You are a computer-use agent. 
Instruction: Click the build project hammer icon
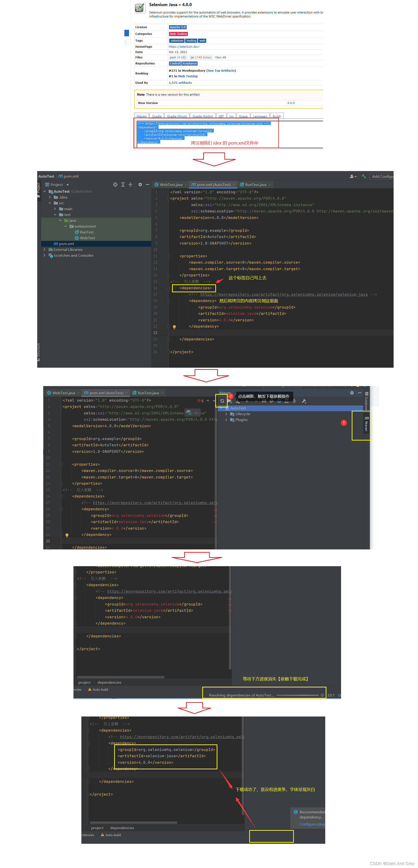[x=364, y=176]
